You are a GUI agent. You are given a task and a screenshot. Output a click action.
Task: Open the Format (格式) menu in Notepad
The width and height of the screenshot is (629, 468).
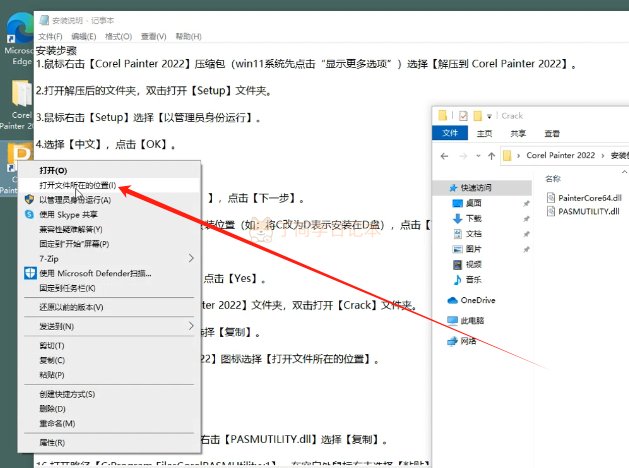(118, 36)
